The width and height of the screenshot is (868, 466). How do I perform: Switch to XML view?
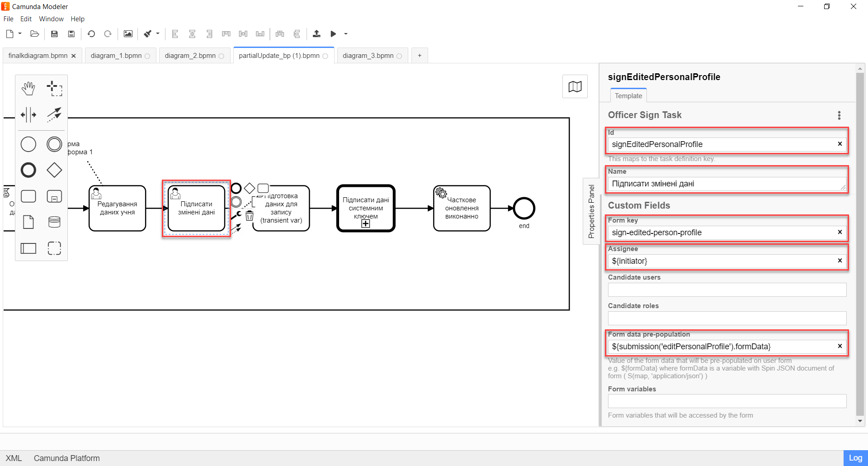[x=14, y=458]
